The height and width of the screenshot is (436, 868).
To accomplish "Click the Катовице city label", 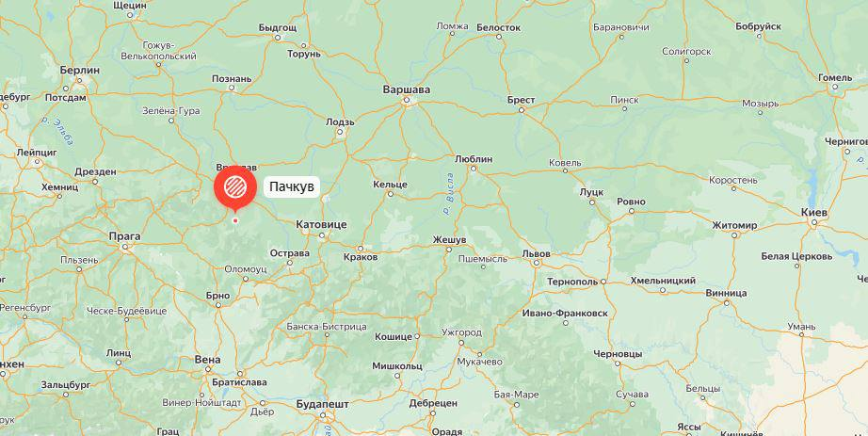I will pyautogui.click(x=322, y=224).
